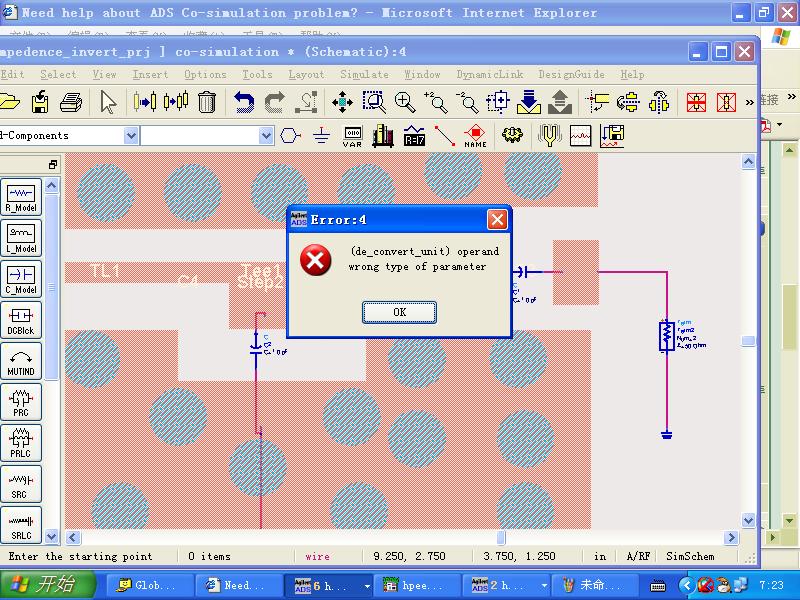Expand the Components palette category dropdown
Viewport: 800px width, 600px height.
[131, 136]
